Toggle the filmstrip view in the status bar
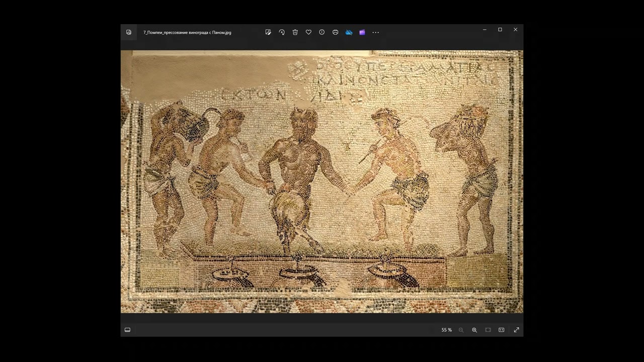 tap(127, 330)
